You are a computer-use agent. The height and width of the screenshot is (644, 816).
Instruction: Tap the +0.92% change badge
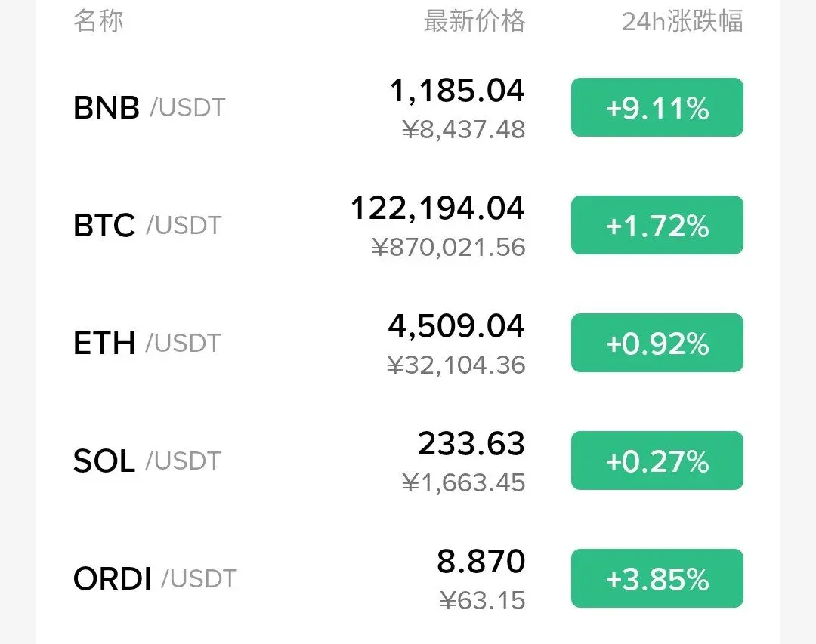(657, 343)
